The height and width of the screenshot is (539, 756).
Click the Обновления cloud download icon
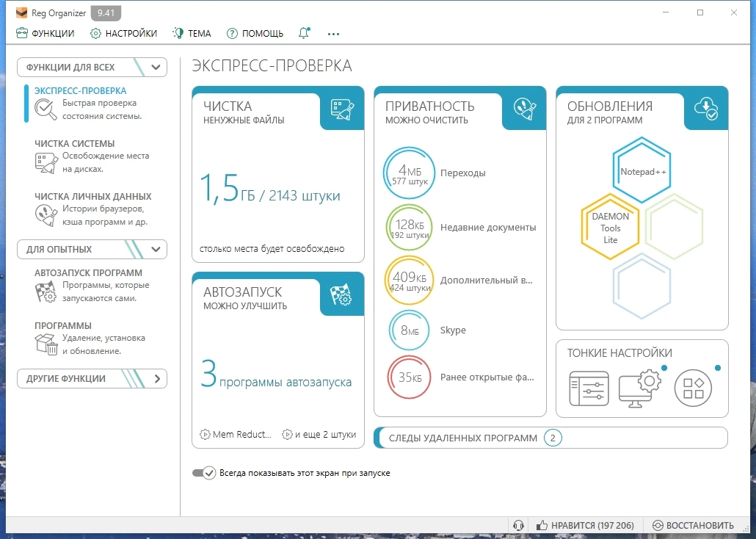(706, 109)
